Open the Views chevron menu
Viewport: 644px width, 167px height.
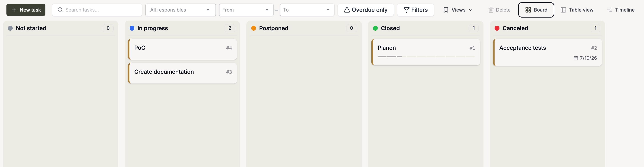pos(471,10)
